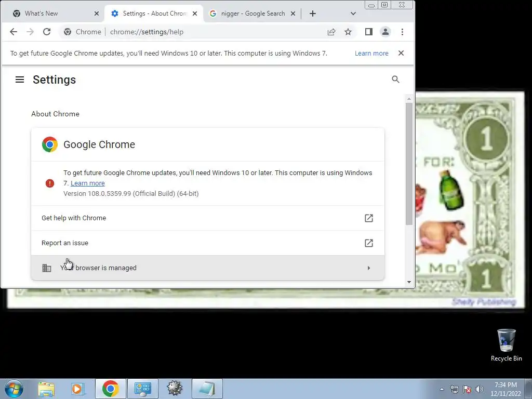Switch to the Google Search tab
This screenshot has height=399, width=532.
pos(252,14)
